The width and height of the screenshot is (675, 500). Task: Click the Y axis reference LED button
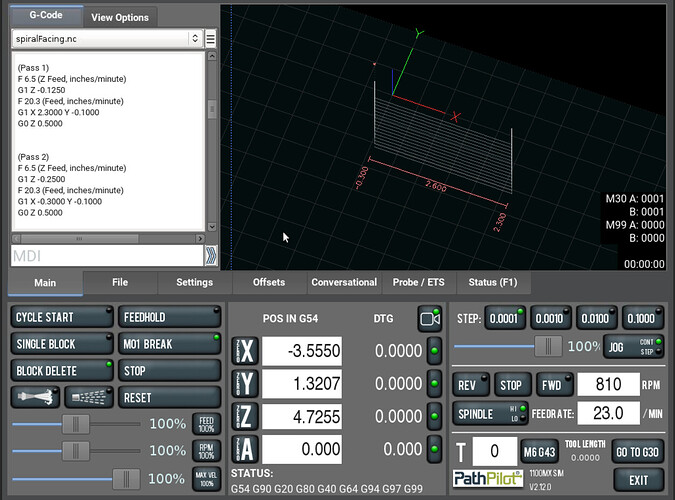click(434, 383)
